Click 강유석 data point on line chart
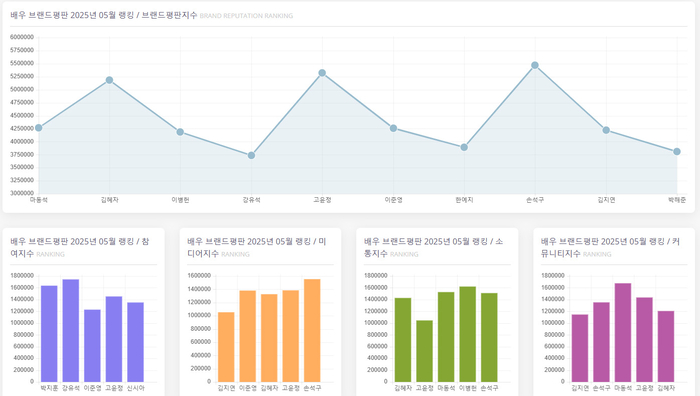The width and height of the screenshot is (700, 396). (x=251, y=155)
